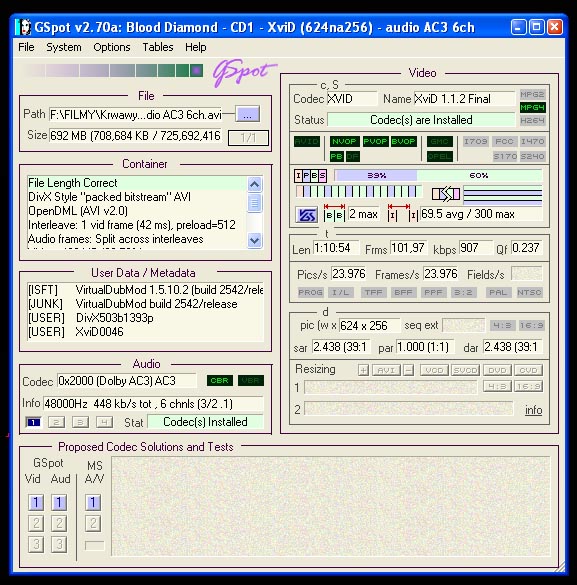Click the CBR audio indicator
Screen dimensions: 577x585
(x=220, y=381)
